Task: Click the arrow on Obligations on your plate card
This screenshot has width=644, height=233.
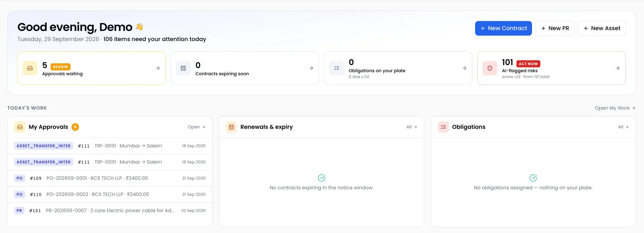Action: click(464, 68)
